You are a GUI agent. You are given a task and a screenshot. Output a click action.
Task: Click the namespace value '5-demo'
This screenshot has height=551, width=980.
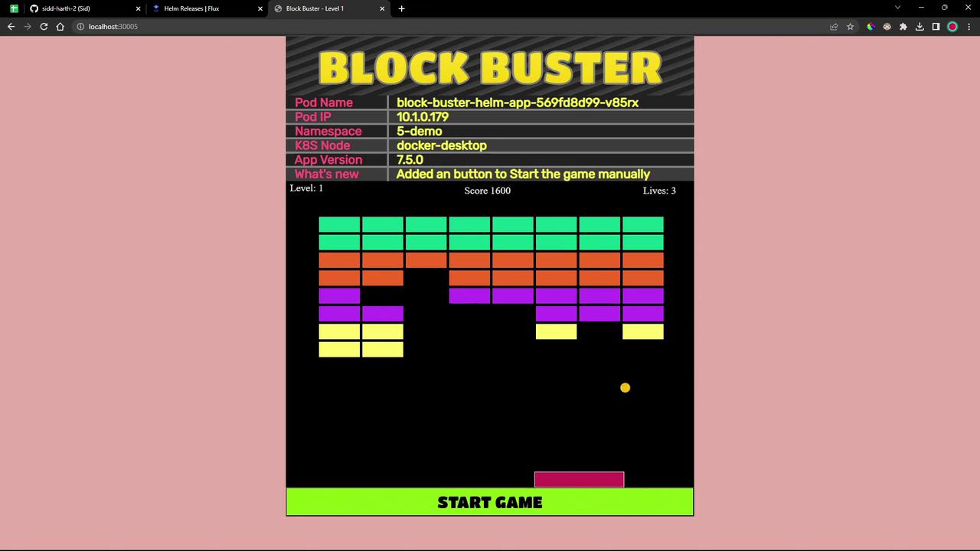click(420, 132)
